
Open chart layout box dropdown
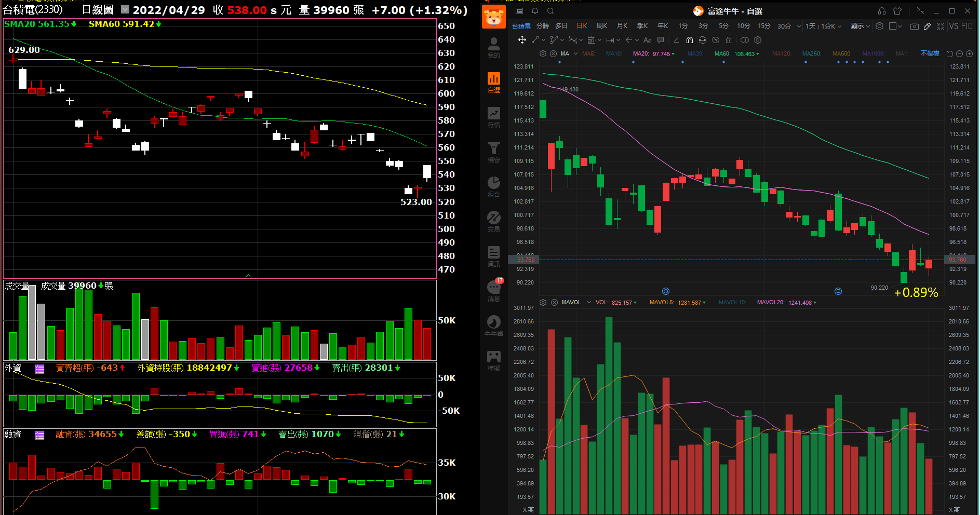pos(895,26)
